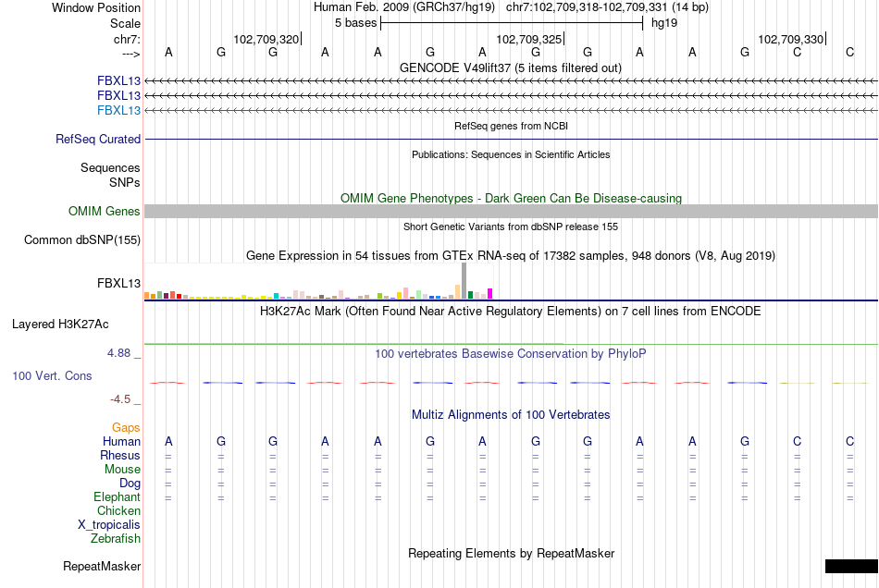Click the OMIM Gene Phenotypes track title

point(512,198)
